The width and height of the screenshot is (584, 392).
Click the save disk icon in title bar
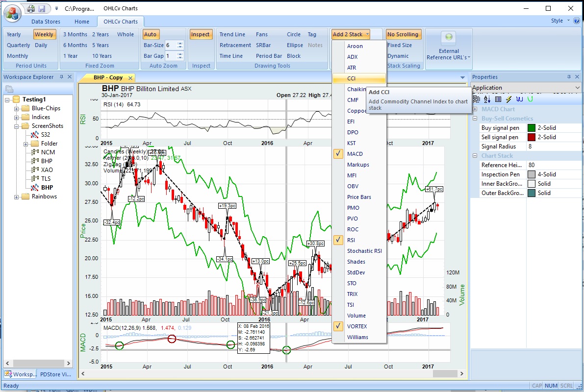[x=42, y=8]
